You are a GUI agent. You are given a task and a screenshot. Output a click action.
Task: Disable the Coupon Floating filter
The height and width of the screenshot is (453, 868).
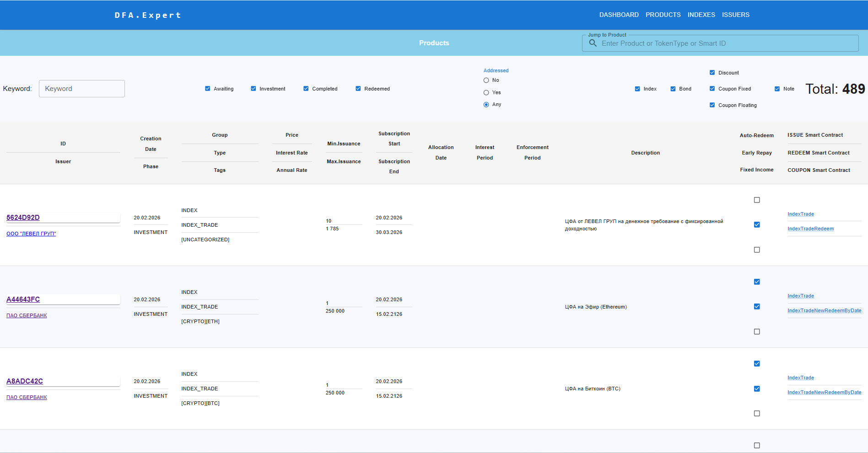pyautogui.click(x=712, y=105)
